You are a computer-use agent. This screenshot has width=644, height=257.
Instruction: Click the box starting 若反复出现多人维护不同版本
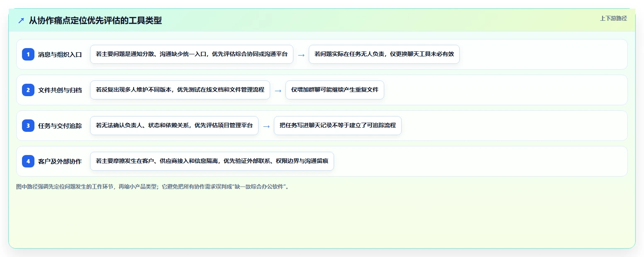pos(180,90)
